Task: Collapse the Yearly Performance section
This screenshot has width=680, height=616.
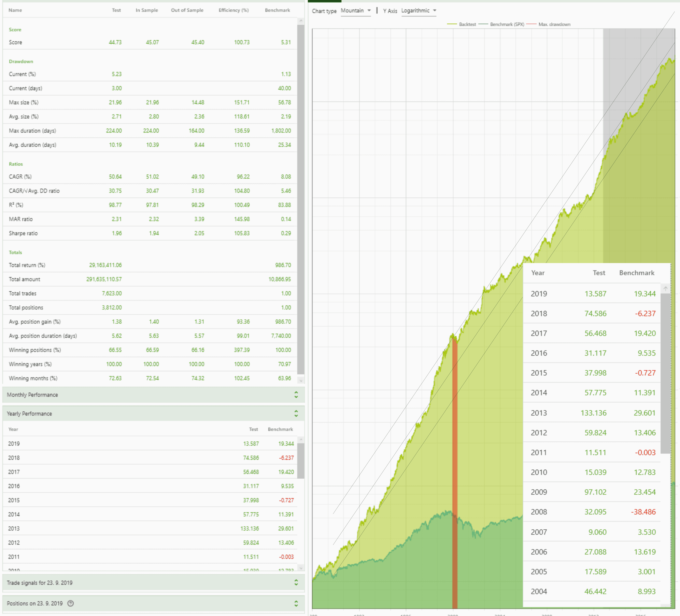Action: tap(153, 413)
